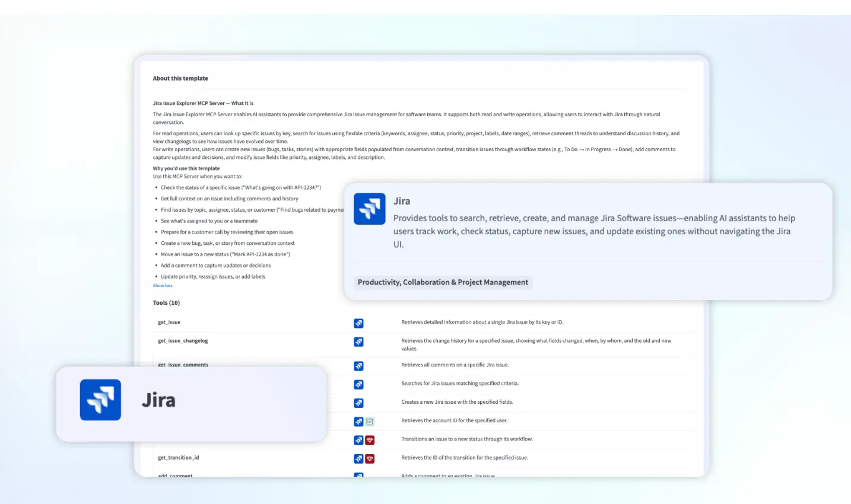The height and width of the screenshot is (504, 851).
Task: Click bullet 'Move an issue to a new status'
Action: [x=226, y=254]
